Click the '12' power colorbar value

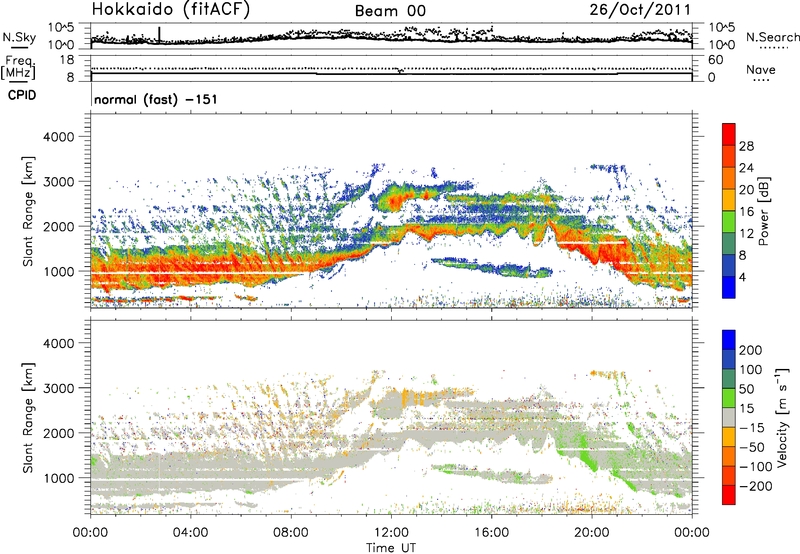(x=746, y=234)
